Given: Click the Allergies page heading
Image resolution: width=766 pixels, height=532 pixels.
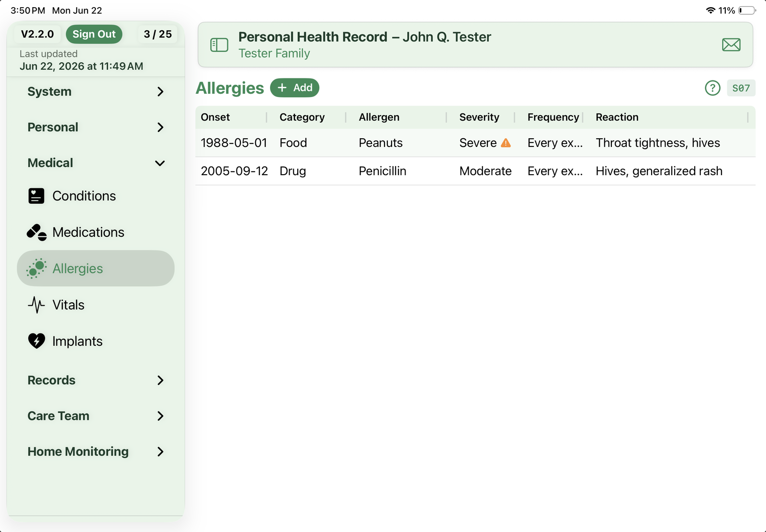Looking at the screenshot, I should (230, 88).
